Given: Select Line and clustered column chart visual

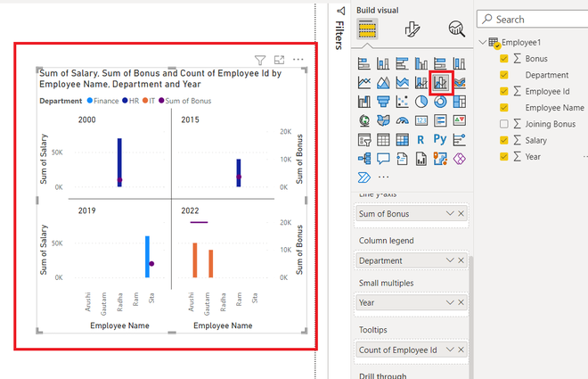Looking at the screenshot, I should point(441,83).
